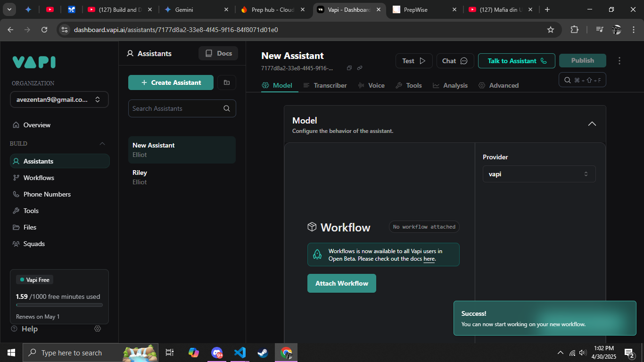Copy the assistant link via the chain icon
The width and height of the screenshot is (644, 362).
[360, 68]
